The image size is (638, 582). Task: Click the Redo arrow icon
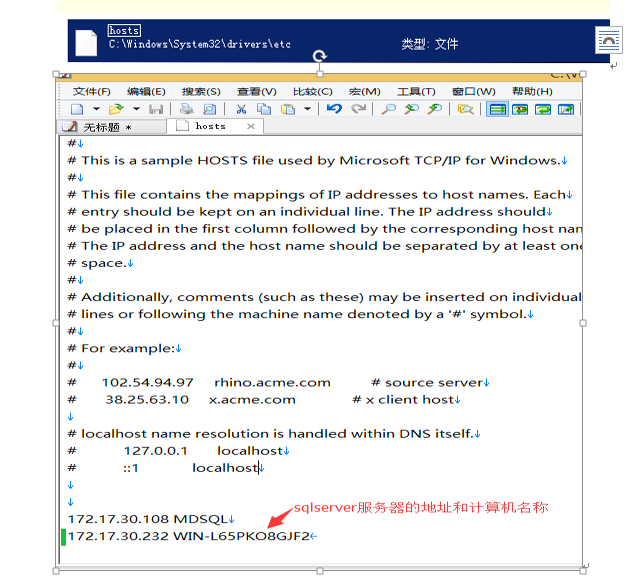point(358,109)
